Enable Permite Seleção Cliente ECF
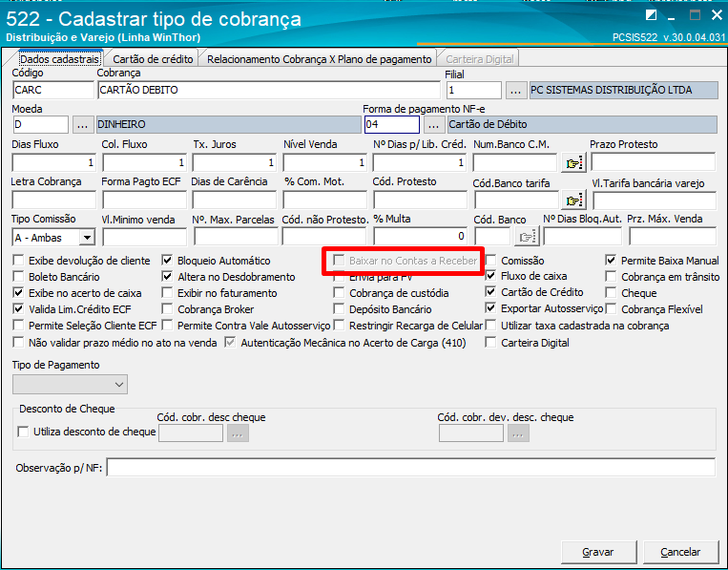The image size is (728, 570). [18, 325]
